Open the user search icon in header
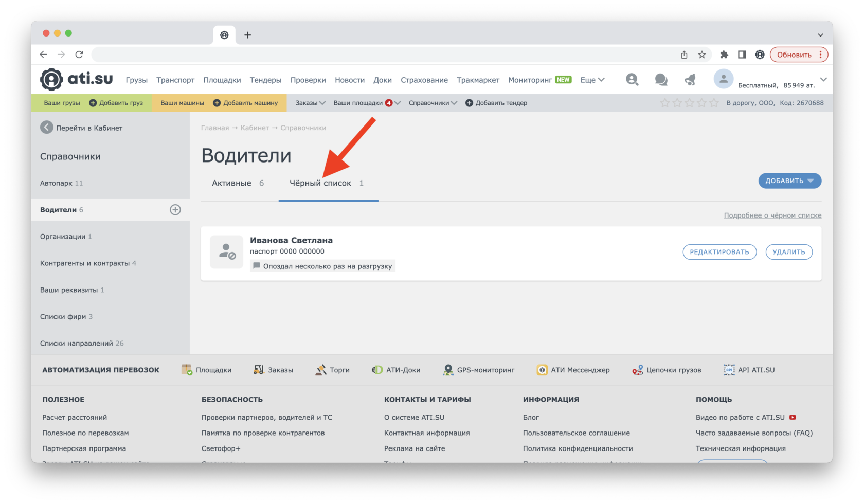The image size is (864, 504). click(632, 79)
